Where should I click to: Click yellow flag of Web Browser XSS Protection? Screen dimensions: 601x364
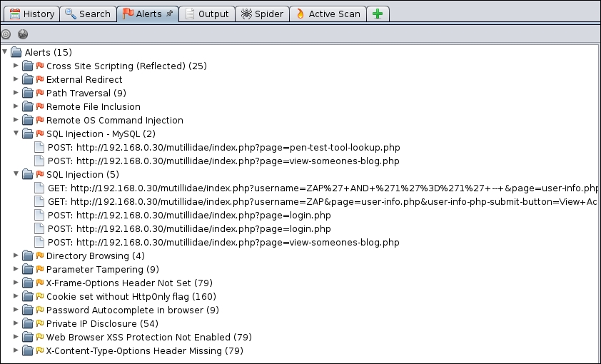pyautogui.click(x=40, y=337)
